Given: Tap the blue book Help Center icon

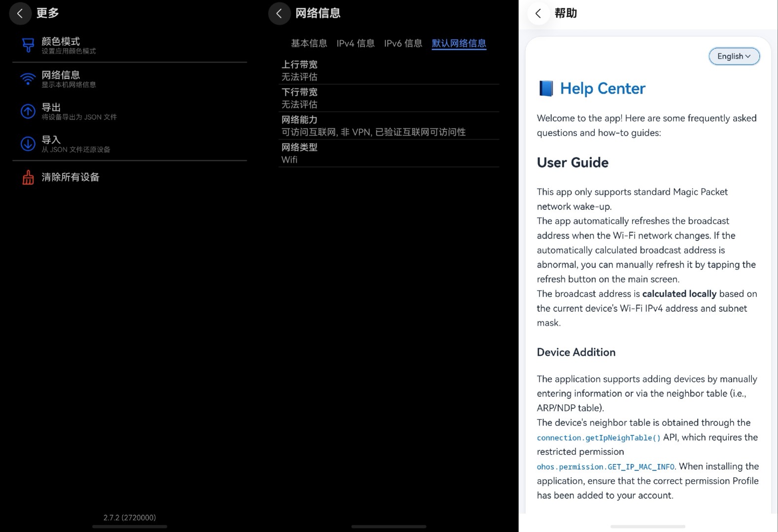Looking at the screenshot, I should pos(546,89).
